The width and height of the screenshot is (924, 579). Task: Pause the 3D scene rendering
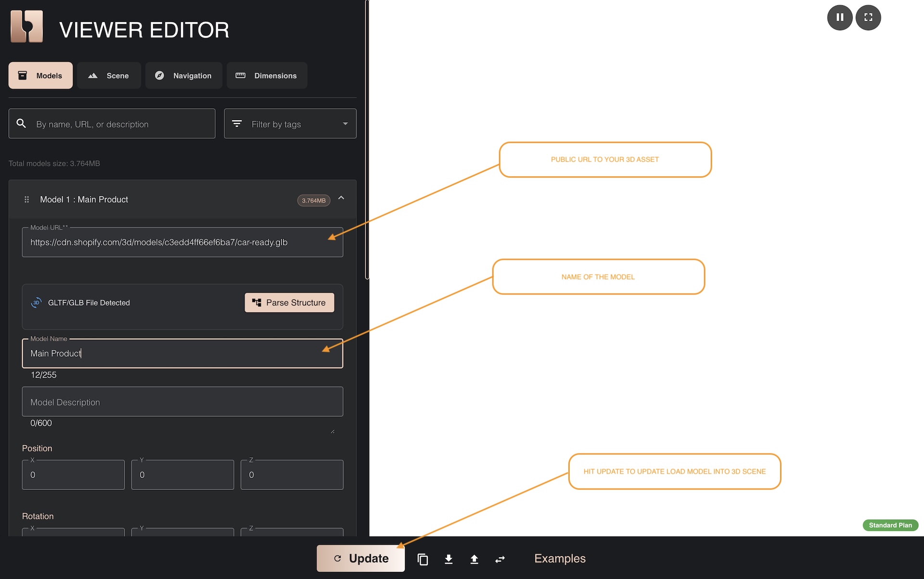tap(839, 17)
